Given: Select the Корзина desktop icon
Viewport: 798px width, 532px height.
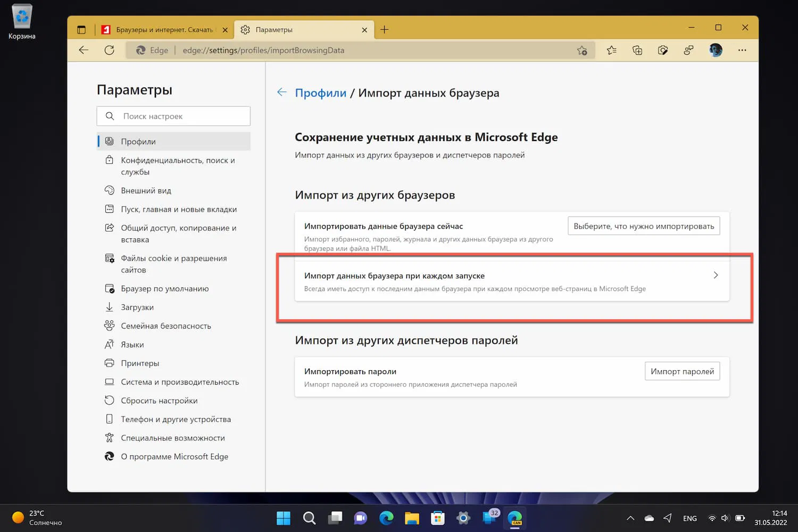Looking at the screenshot, I should point(22,22).
